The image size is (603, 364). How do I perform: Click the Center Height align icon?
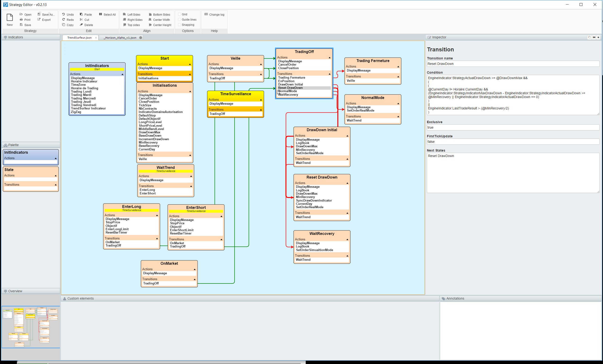point(150,25)
